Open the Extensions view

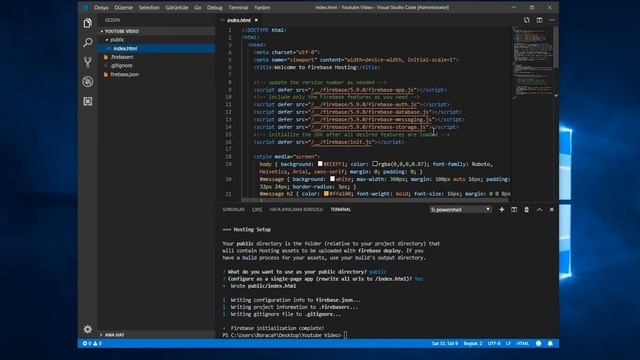point(87,101)
